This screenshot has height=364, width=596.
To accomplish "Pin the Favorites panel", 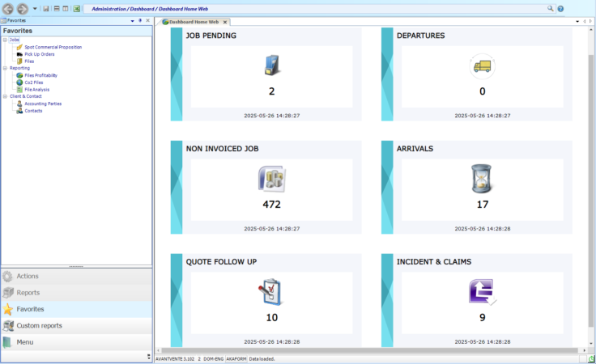I will tap(140, 20).
